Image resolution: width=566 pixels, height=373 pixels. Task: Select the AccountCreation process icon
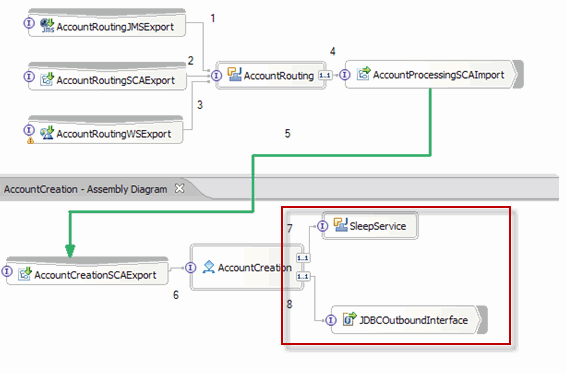[x=209, y=267]
